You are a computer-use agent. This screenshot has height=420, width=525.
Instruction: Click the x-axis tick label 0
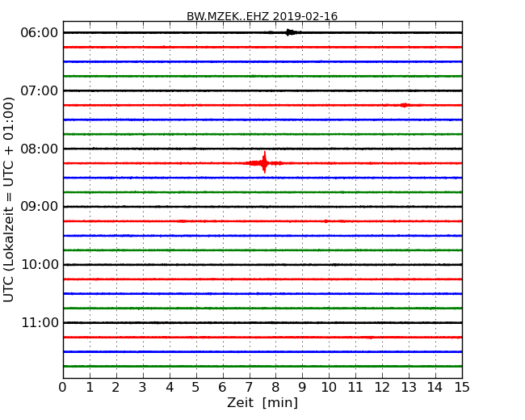(x=63, y=387)
